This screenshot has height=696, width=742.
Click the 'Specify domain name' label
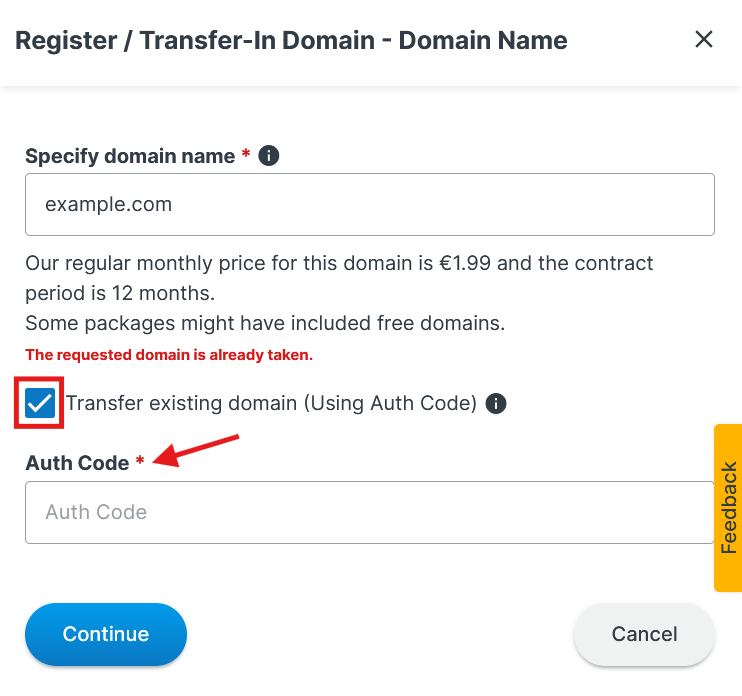coord(130,156)
